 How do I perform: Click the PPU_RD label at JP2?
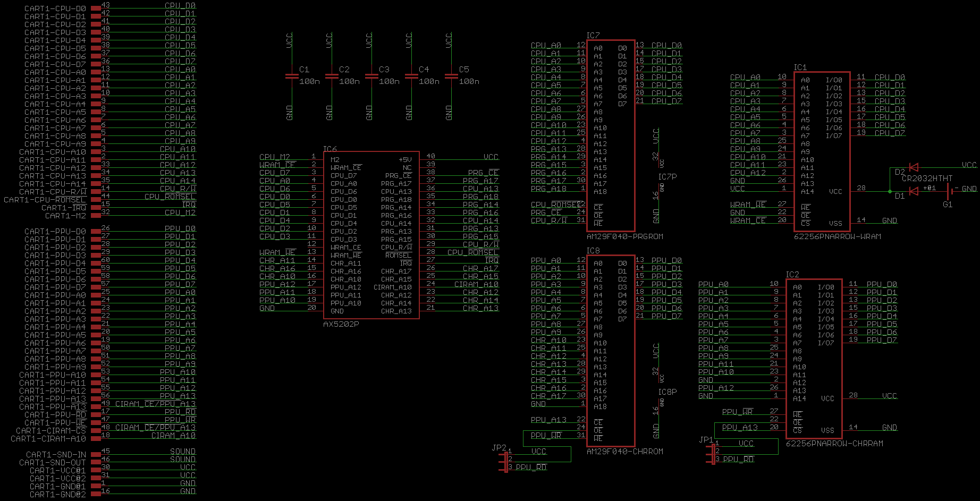[531, 468]
